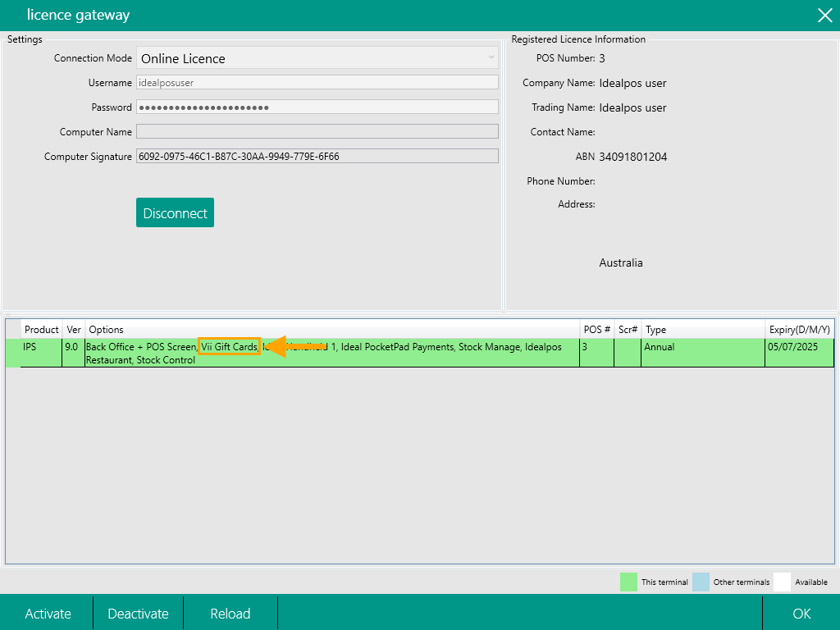Close the licence gateway window
This screenshot has width=840, height=630.
point(824,15)
